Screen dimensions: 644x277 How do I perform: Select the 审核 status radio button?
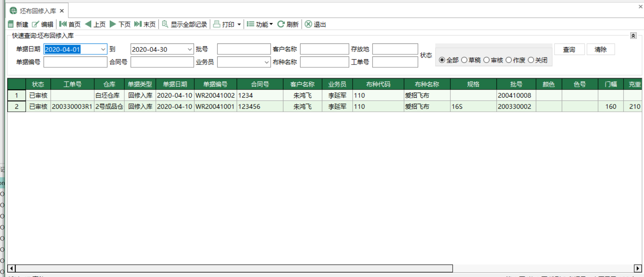487,60
